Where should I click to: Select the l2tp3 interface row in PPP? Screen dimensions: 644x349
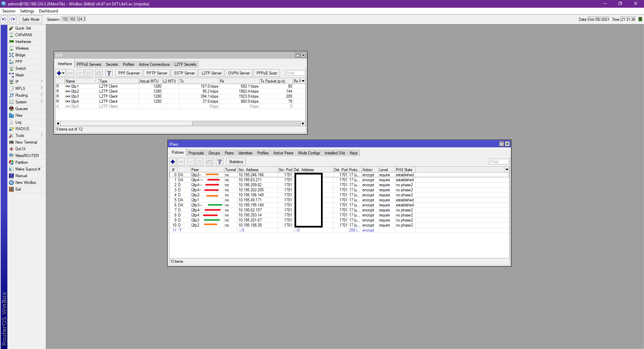pos(180,96)
